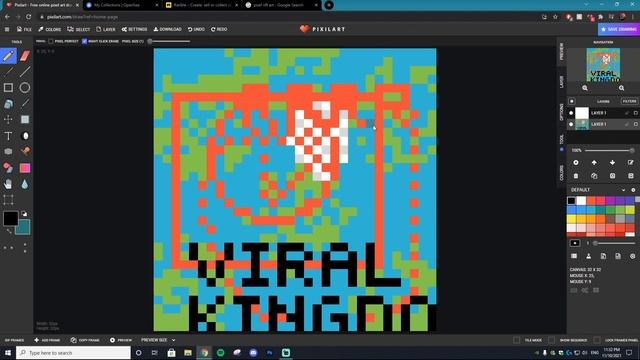Click Undo button
This screenshot has height=360, width=640.
coord(196,29)
